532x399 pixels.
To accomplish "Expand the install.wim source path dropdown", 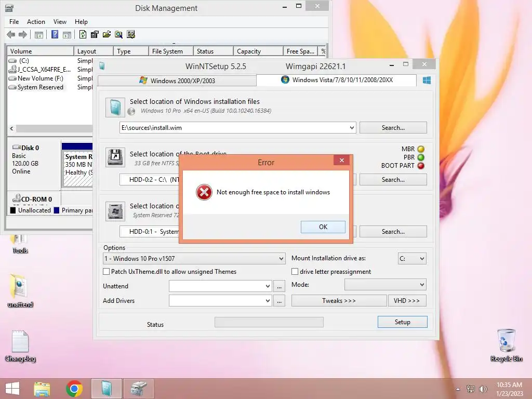I will tap(352, 128).
